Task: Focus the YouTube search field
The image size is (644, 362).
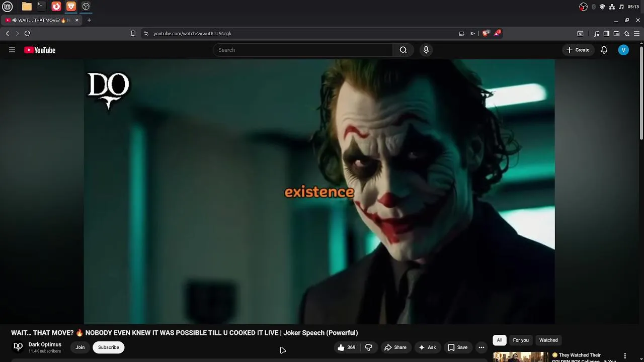Action: pyautogui.click(x=303, y=50)
